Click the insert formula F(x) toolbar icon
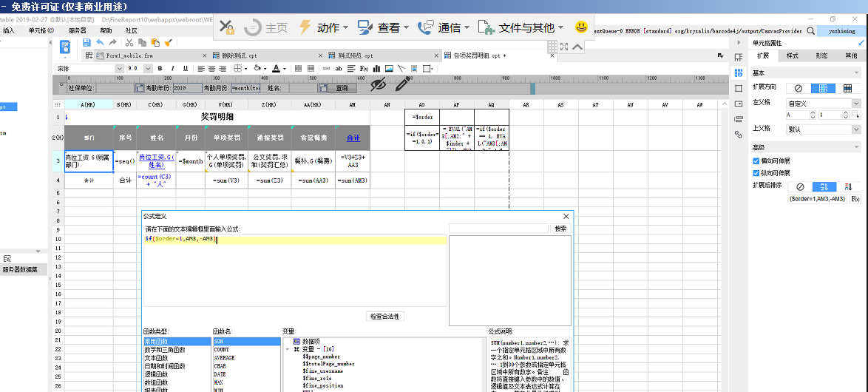The height and width of the screenshot is (392, 868). pyautogui.click(x=364, y=69)
